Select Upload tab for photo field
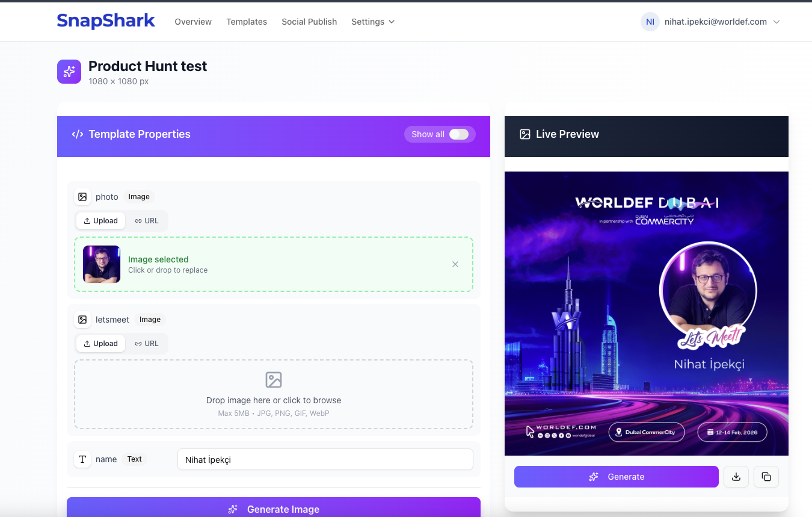 [101, 221]
